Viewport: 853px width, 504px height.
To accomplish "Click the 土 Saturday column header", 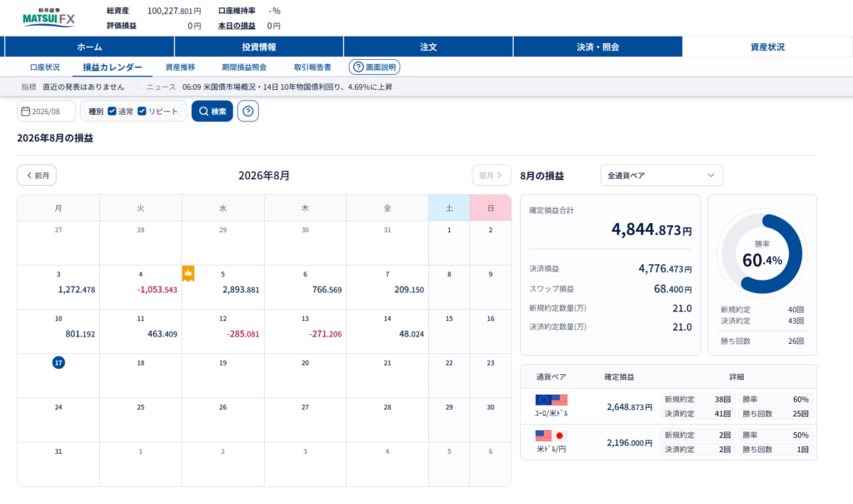I will pyautogui.click(x=449, y=208).
